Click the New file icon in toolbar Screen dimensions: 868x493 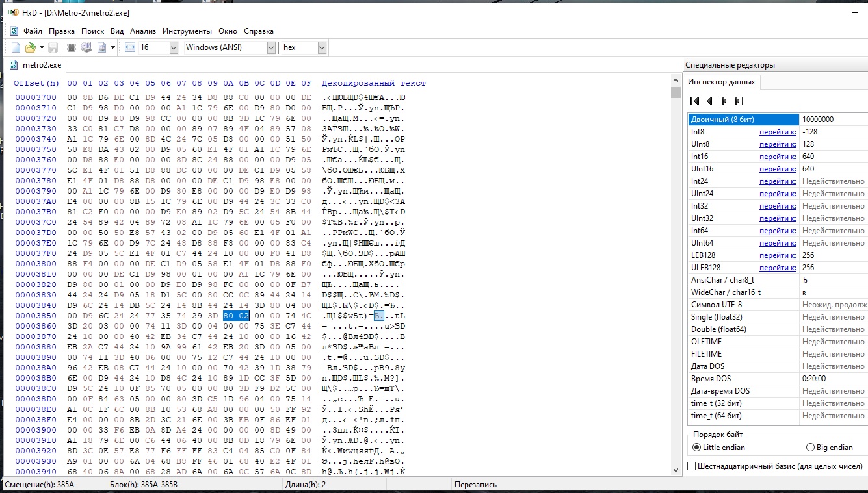click(x=16, y=47)
